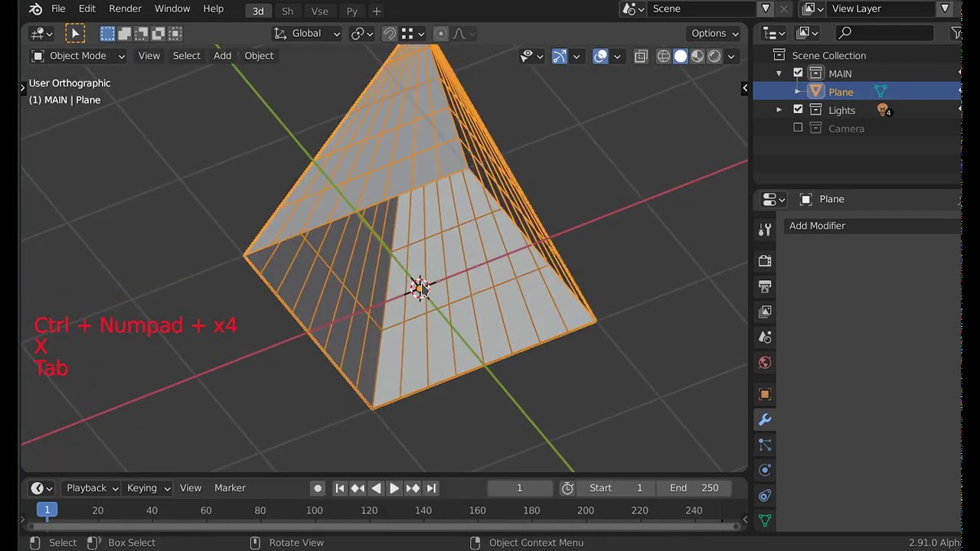Image resolution: width=980 pixels, height=551 pixels.
Task: Switch to the Sh workspace tab
Action: pyautogui.click(x=287, y=11)
